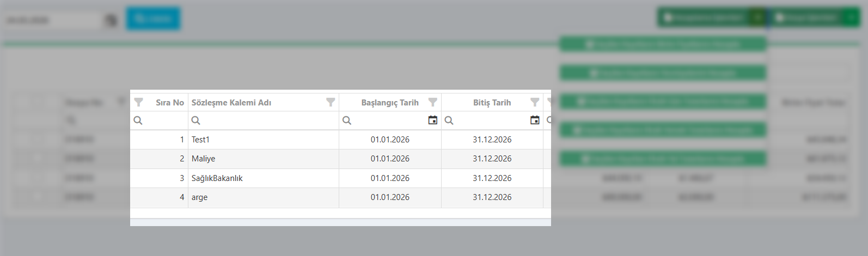Image resolution: width=868 pixels, height=256 pixels.
Task: Open the Başlangıç Tarih calendar picker
Action: pyautogui.click(x=433, y=120)
